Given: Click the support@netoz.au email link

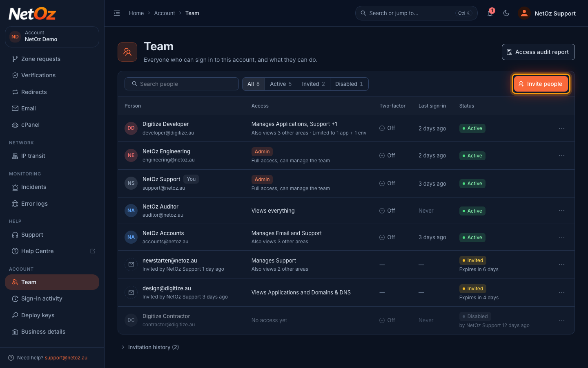Looking at the screenshot, I should click(66, 358).
